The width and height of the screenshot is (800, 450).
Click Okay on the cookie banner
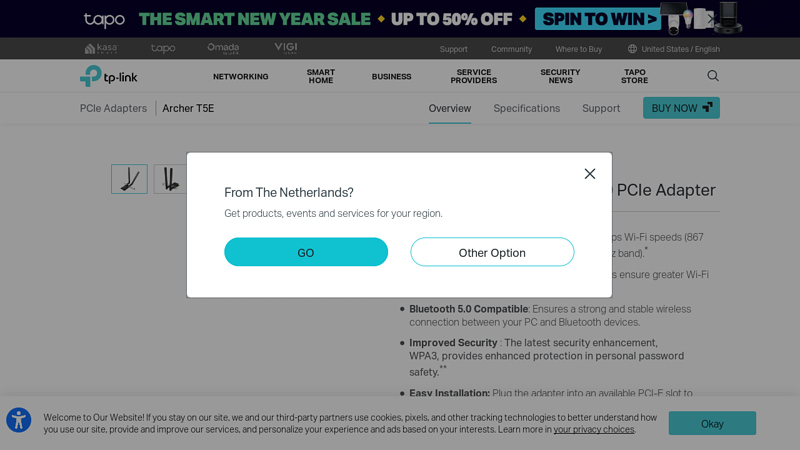point(712,423)
